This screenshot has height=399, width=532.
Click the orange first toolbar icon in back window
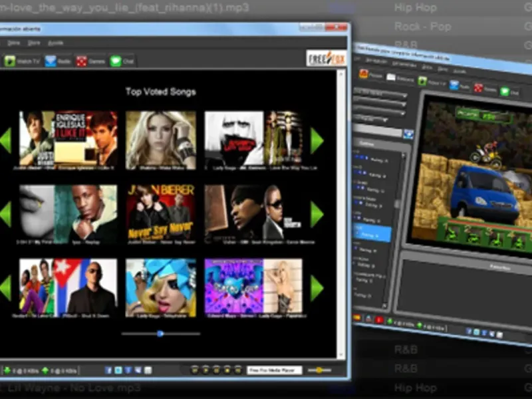click(364, 74)
